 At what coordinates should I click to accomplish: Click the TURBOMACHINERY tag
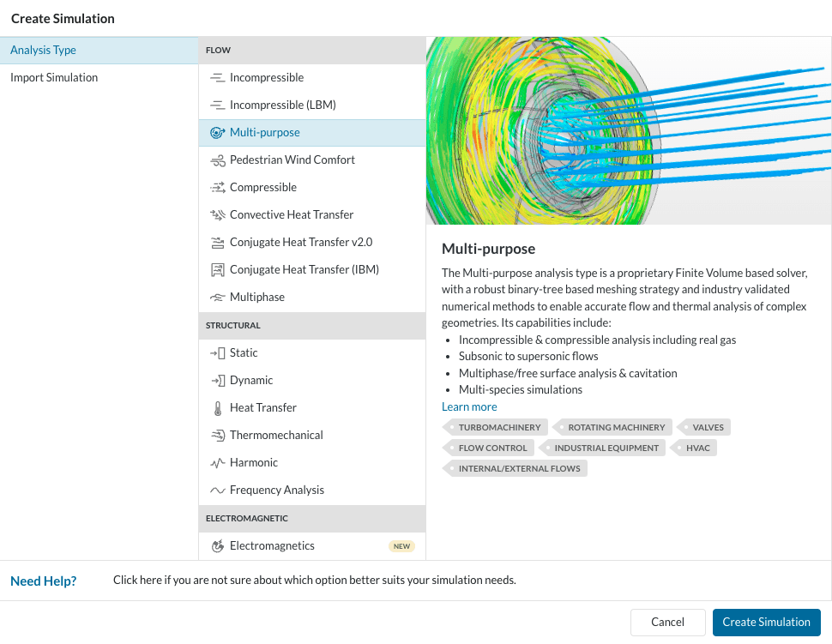click(498, 427)
